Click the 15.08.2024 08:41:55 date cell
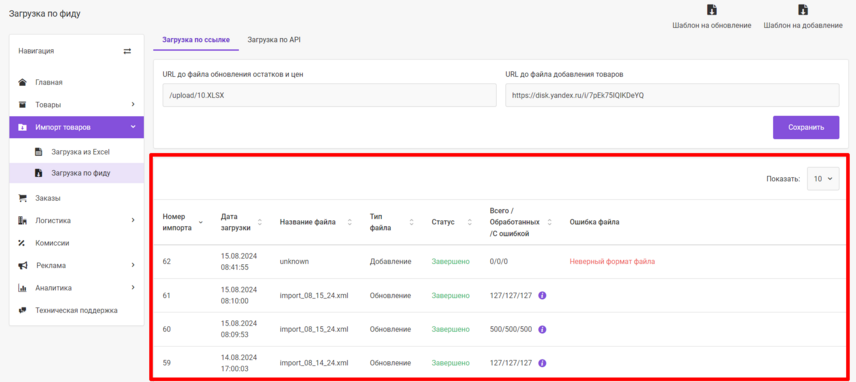This screenshot has width=856, height=382. point(239,261)
